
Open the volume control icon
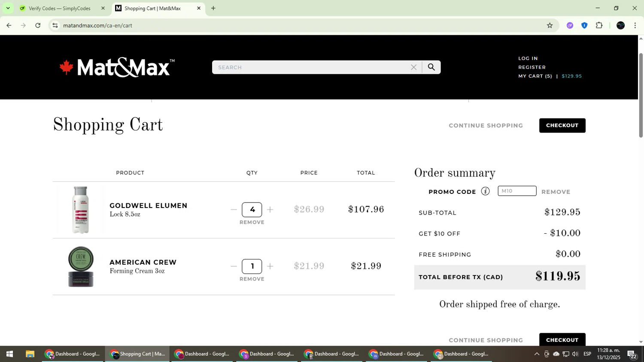coord(575,354)
